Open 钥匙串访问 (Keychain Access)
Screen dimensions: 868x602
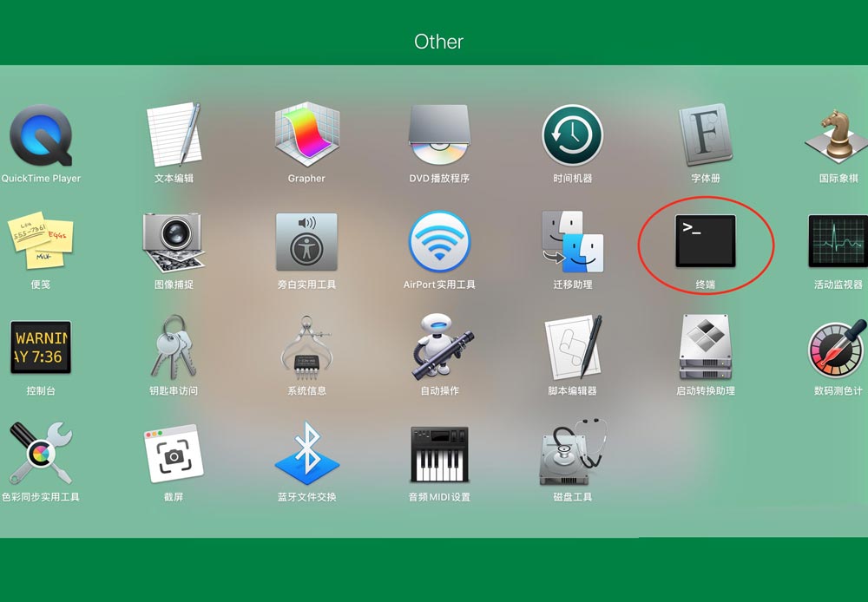coord(174,346)
